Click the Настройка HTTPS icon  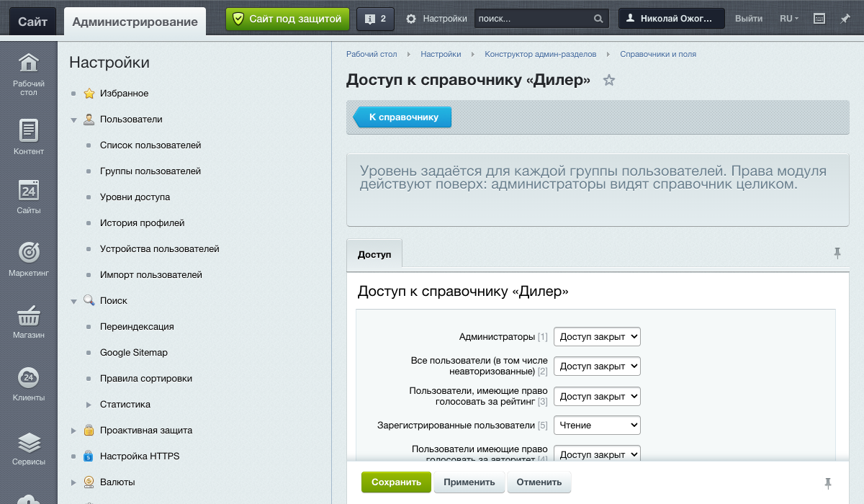coord(89,456)
